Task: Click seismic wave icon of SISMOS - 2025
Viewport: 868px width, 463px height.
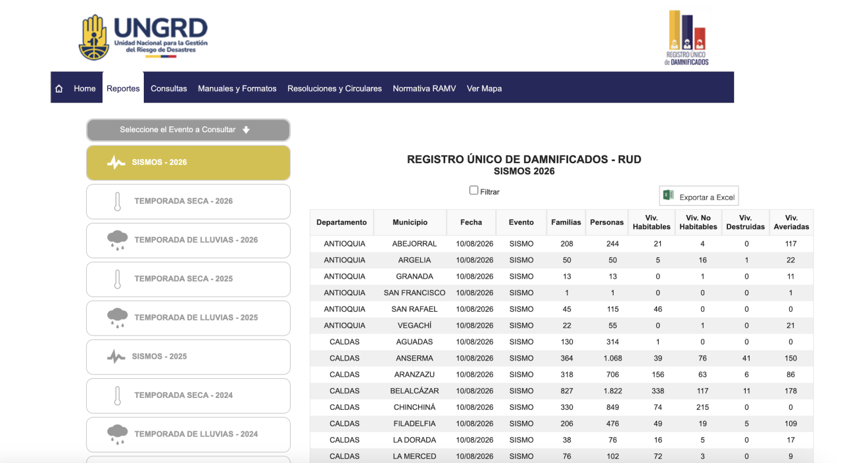Action: [116, 356]
